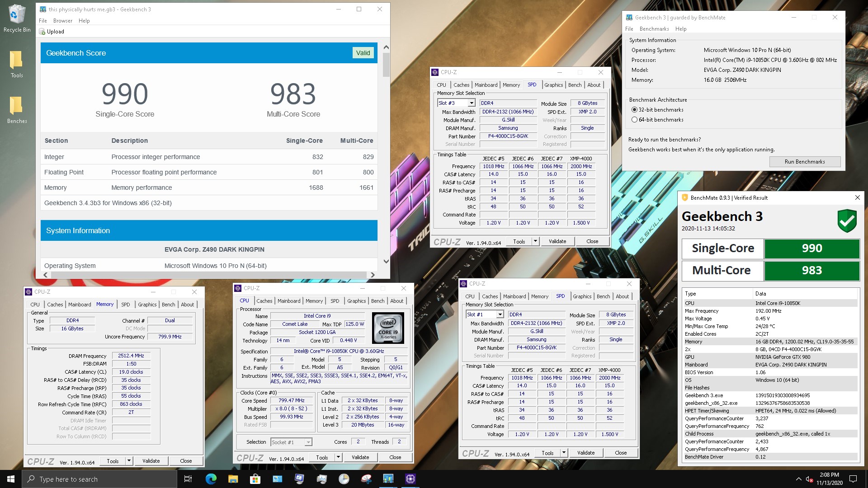Screen dimensions: 868x488
Task: Click the taskbar search box
Action: pyautogui.click(x=99, y=479)
